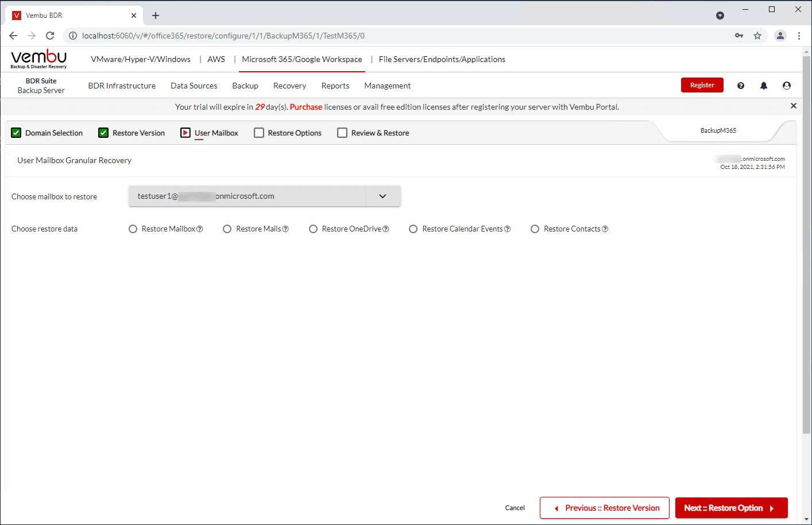Switch to Microsoft 365/Google Workspace tab
Image resolution: width=812 pixels, height=525 pixels.
[x=302, y=59]
